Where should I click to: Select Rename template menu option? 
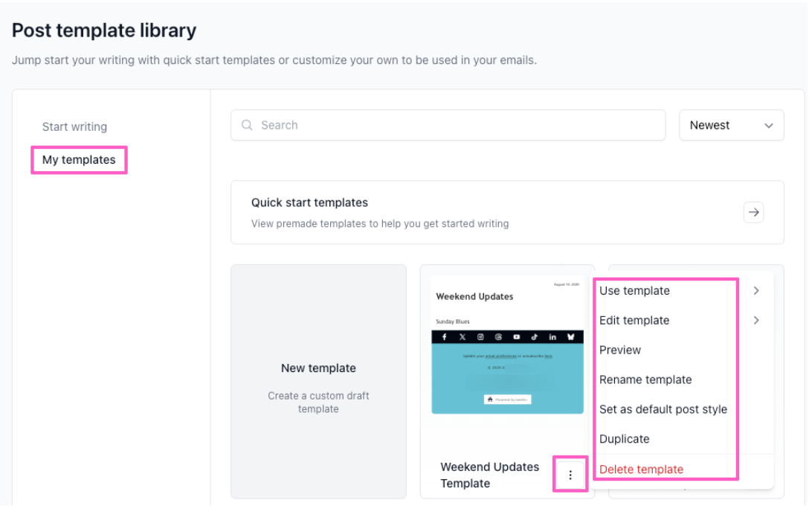[645, 379]
